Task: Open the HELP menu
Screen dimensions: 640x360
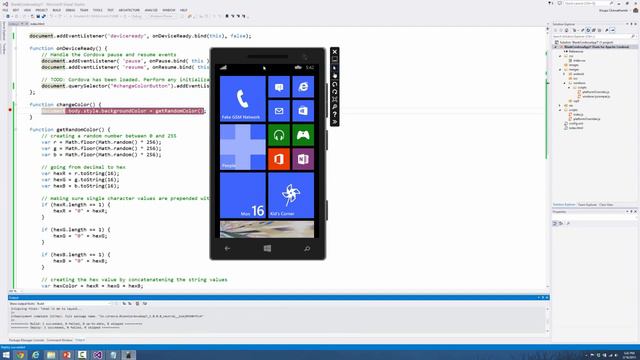Action: 184,10
